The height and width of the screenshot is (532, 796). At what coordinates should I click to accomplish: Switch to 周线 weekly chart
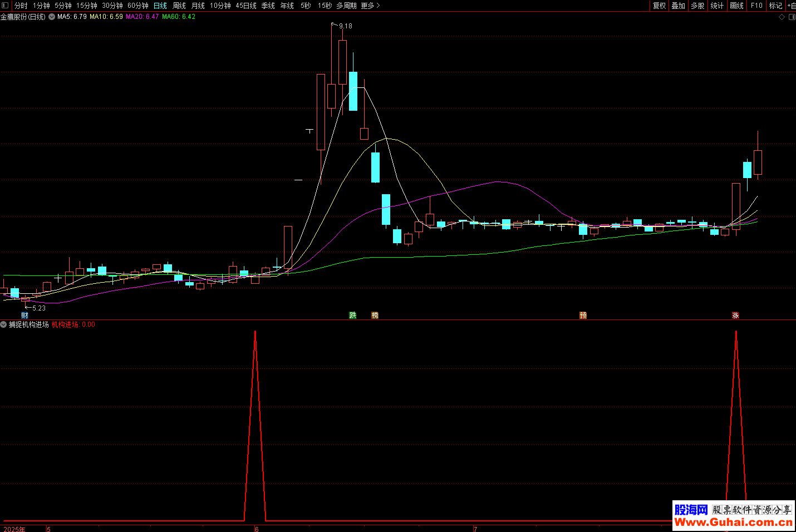coord(179,6)
